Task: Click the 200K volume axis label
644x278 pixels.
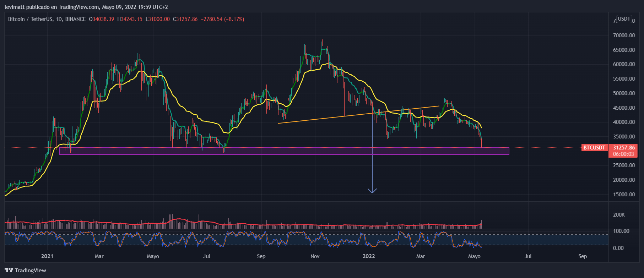Action: 619,215
